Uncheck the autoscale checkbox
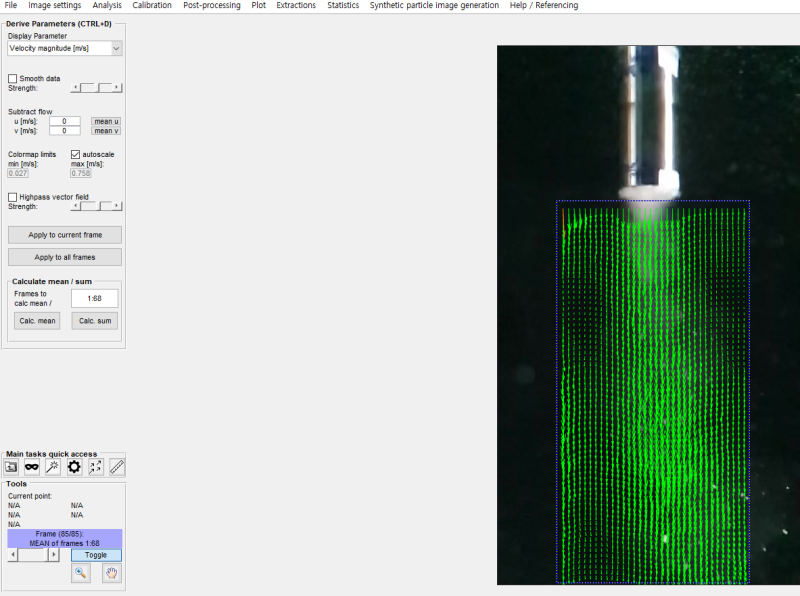This screenshot has height=596, width=800. [x=75, y=155]
